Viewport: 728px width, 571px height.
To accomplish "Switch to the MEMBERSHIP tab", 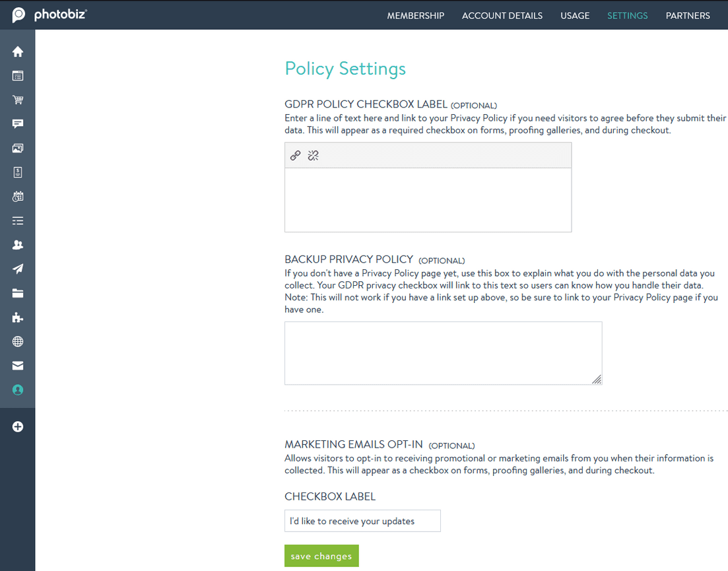I will pyautogui.click(x=416, y=15).
